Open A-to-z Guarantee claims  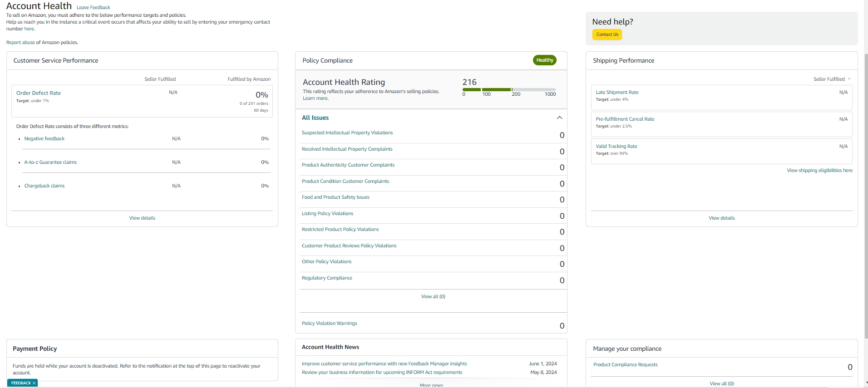50,162
